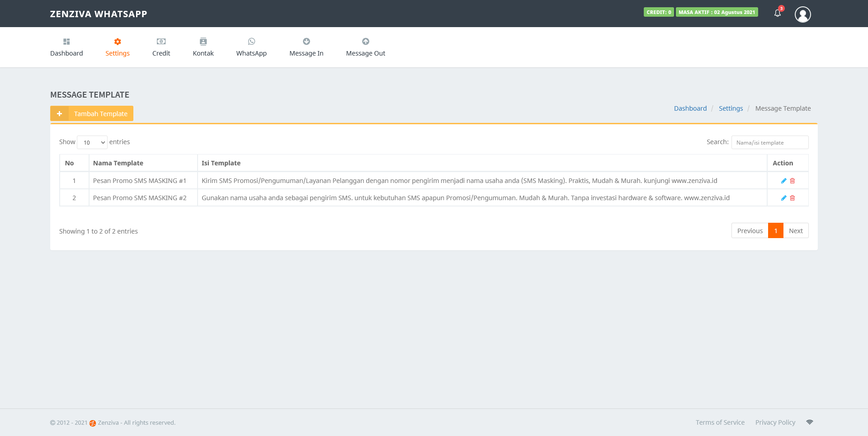Click the Settings gear icon
The image size is (868, 436).
pyautogui.click(x=118, y=42)
